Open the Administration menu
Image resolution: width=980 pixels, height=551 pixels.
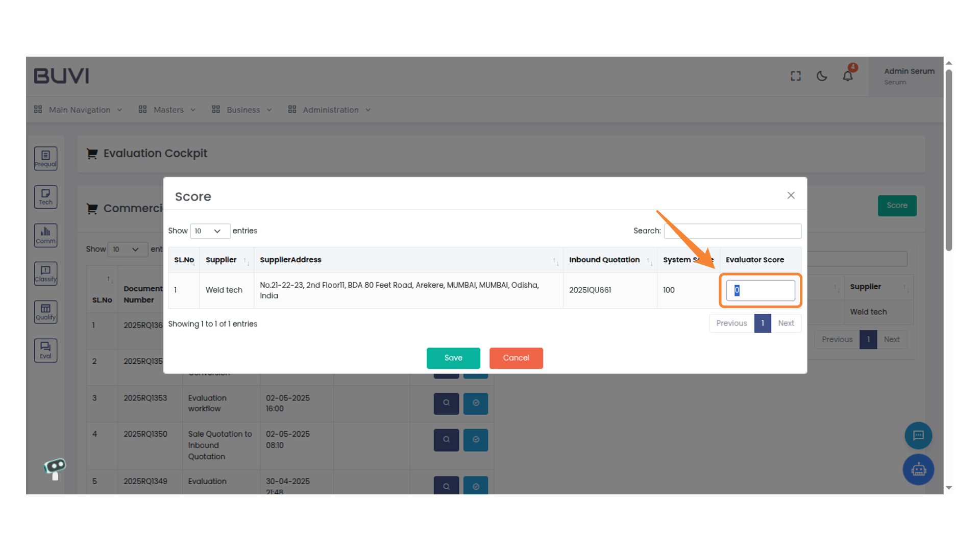click(x=330, y=110)
